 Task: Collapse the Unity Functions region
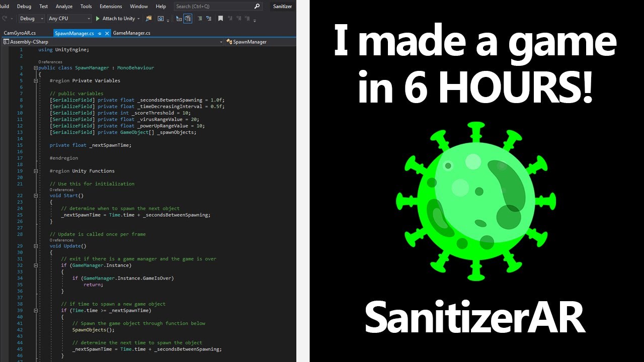36,171
